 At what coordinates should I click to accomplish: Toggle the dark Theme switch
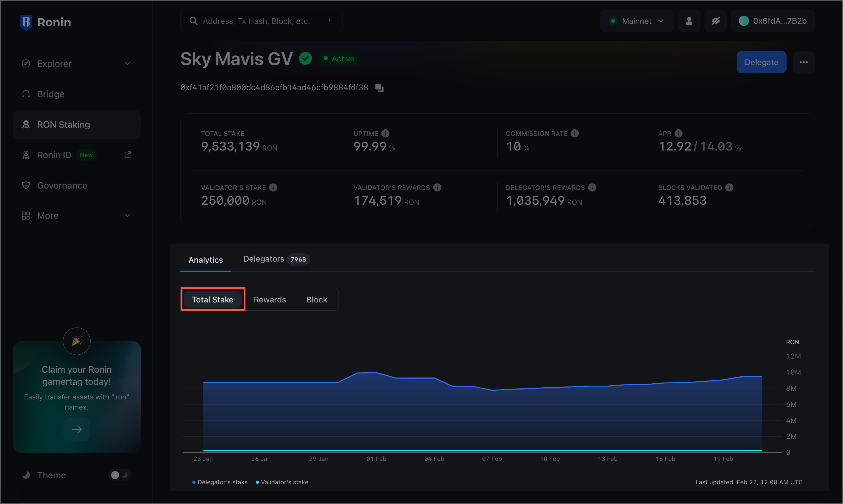pos(120,475)
